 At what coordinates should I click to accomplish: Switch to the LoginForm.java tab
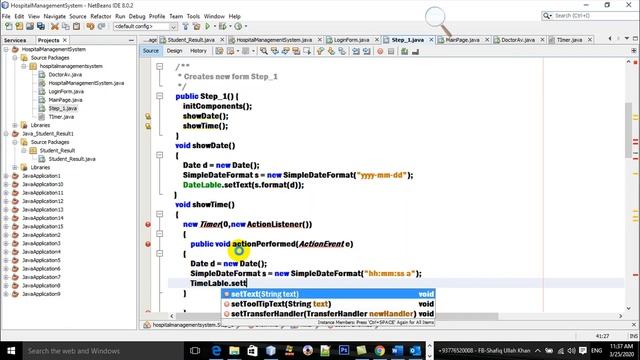(351, 40)
